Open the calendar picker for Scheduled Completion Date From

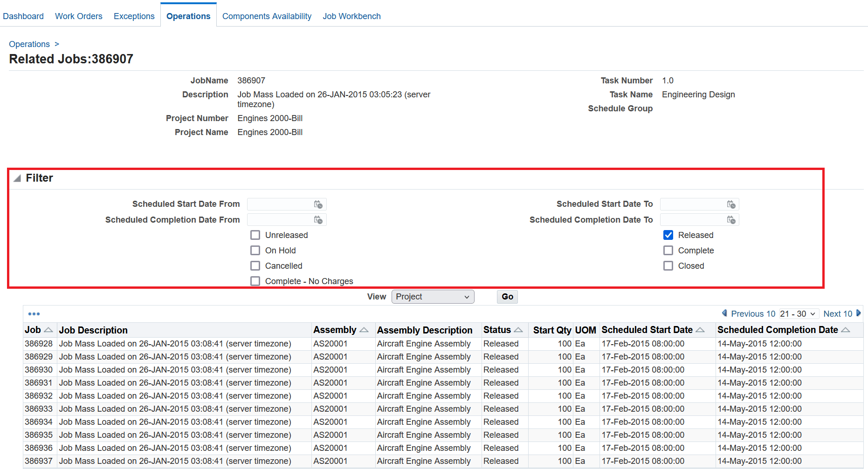(319, 219)
